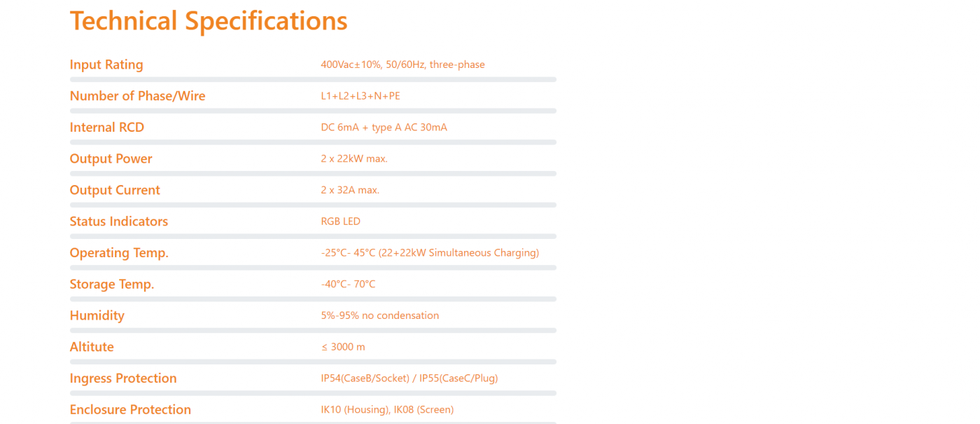
Task: Click the Technical Specifications heading
Action: (209, 21)
